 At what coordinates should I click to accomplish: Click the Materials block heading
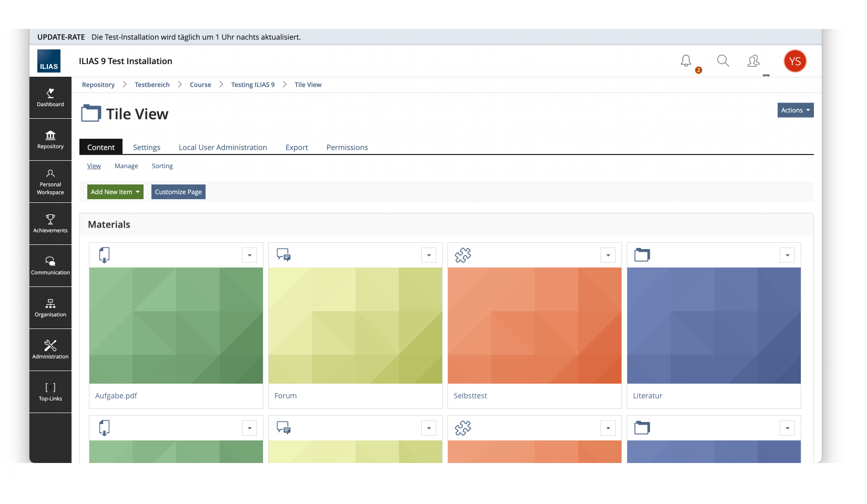[109, 224]
